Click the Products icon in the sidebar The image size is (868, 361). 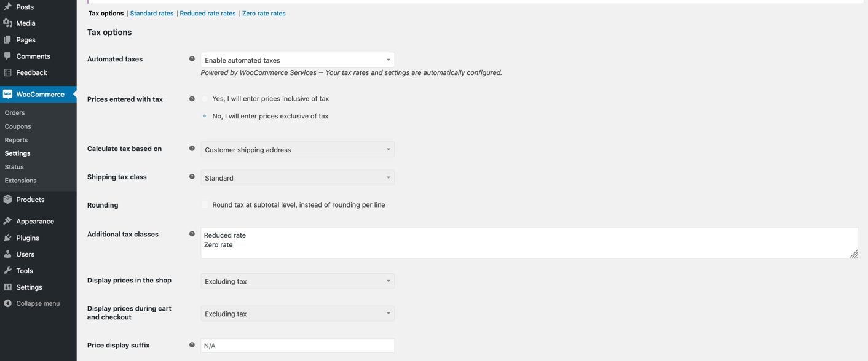[7, 199]
